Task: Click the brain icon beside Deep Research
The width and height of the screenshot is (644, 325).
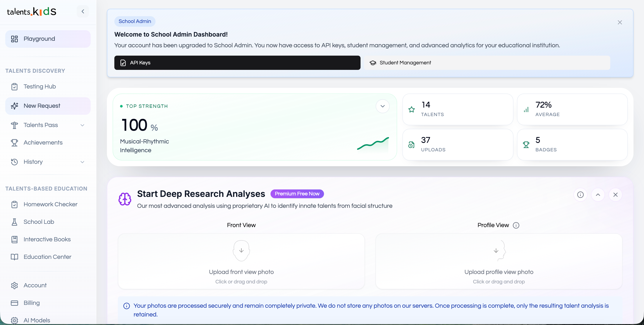Action: (124, 199)
